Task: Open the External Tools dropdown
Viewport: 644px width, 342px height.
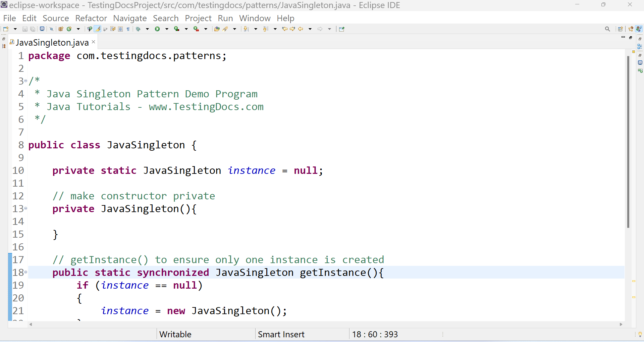Action: click(x=205, y=29)
